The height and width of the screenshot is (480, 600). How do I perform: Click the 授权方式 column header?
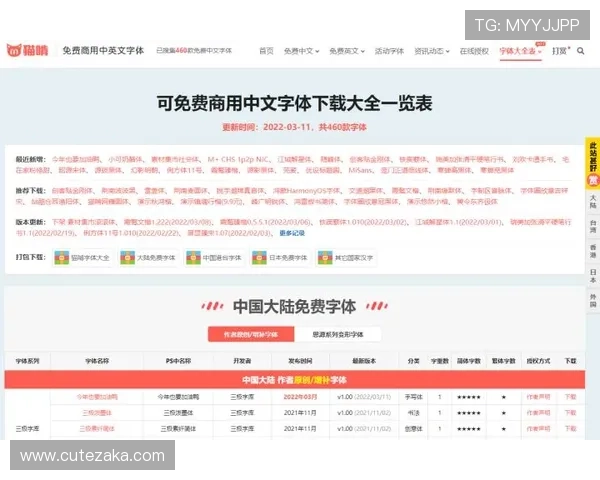coord(538,361)
